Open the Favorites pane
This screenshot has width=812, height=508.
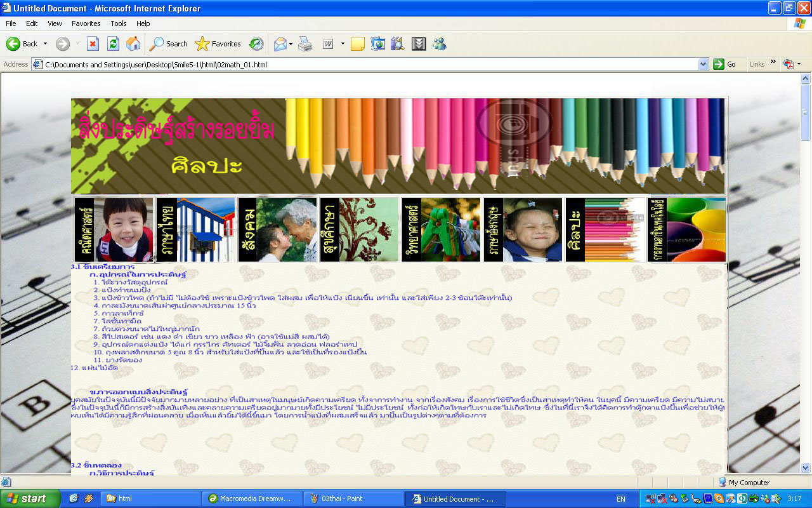click(218, 44)
